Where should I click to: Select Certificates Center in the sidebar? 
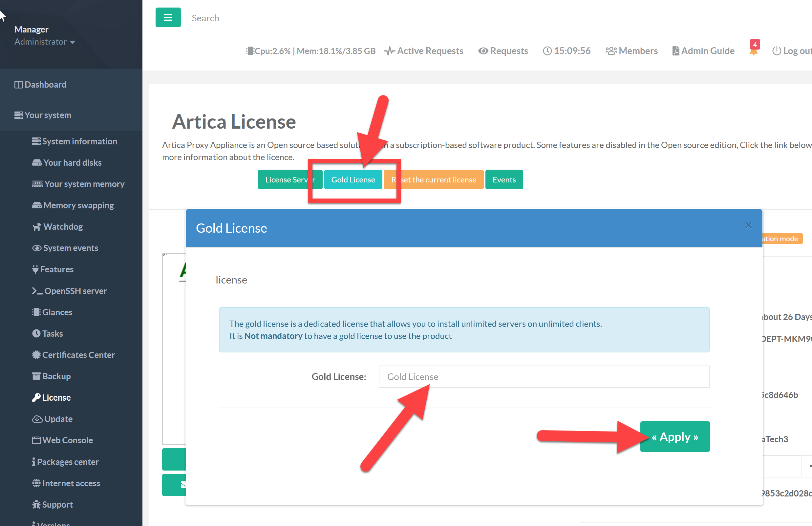pyautogui.click(x=78, y=355)
